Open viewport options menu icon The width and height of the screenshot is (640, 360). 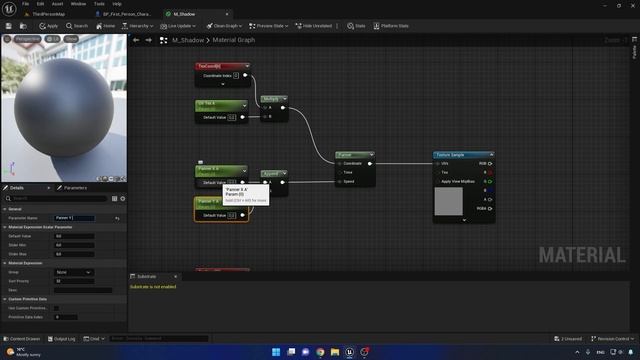pyautogui.click(x=7, y=39)
